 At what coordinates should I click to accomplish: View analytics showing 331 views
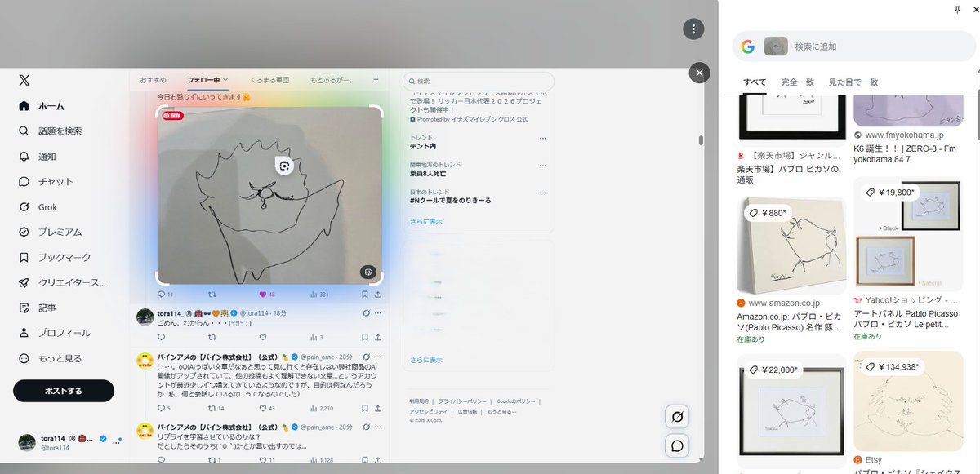[x=320, y=295]
